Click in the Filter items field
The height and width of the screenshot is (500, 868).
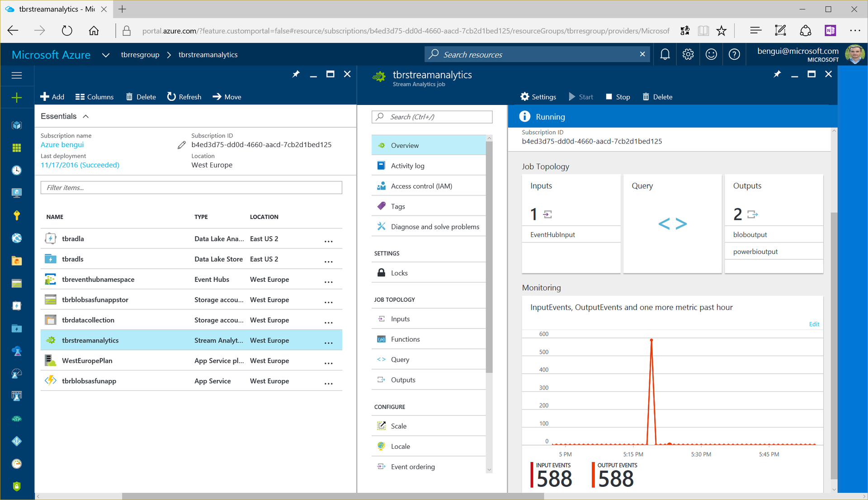tap(191, 187)
